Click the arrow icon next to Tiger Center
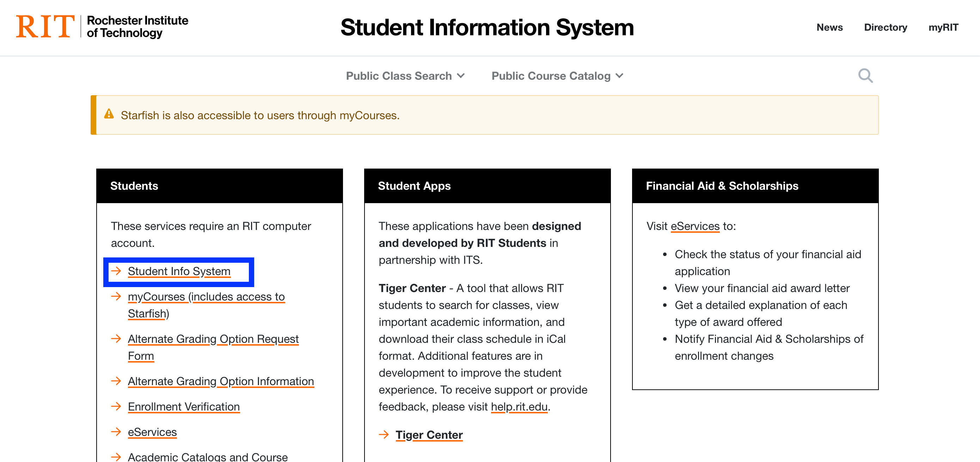980x462 pixels. (x=383, y=435)
